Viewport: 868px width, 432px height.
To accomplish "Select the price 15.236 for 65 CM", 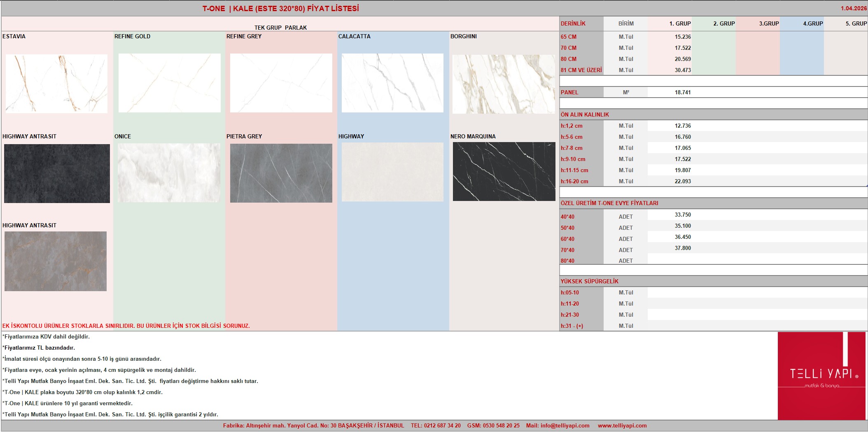I will [x=683, y=37].
